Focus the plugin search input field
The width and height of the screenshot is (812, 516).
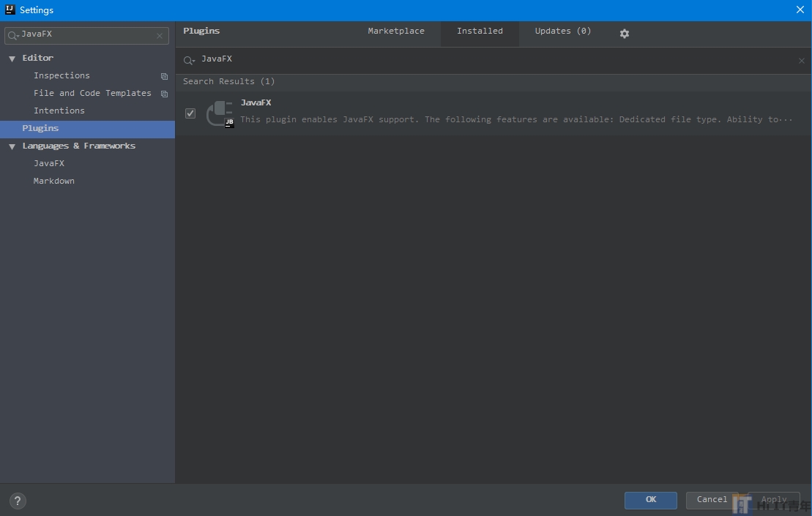[492, 60]
